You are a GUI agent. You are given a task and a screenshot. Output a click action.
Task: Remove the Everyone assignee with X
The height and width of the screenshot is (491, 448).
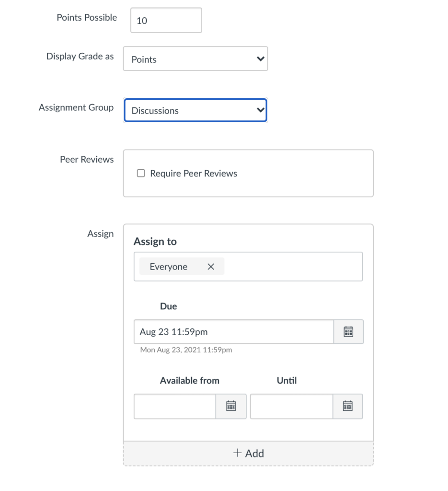click(x=211, y=267)
